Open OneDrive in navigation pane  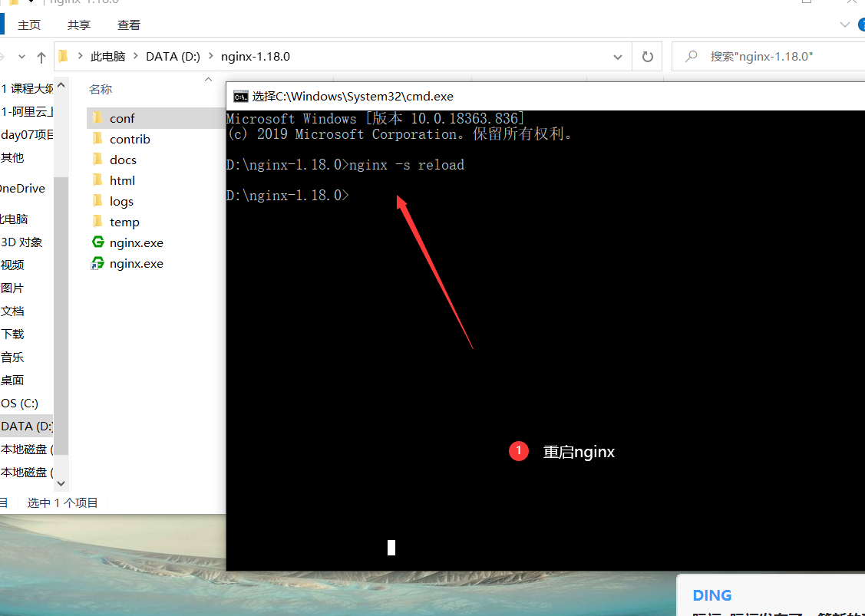[22, 189]
